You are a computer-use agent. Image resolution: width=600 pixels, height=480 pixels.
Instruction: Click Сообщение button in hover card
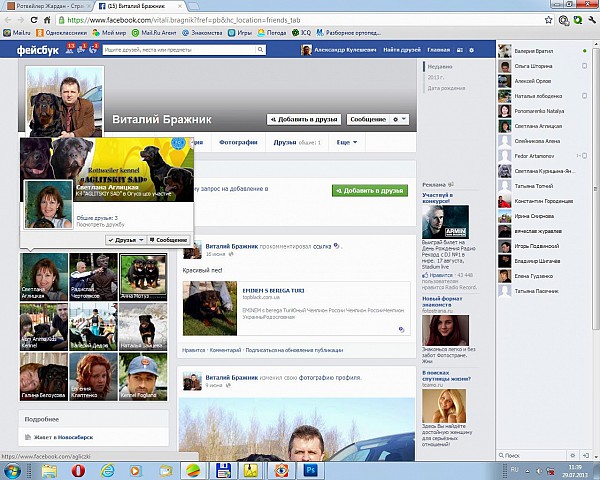[169, 240]
